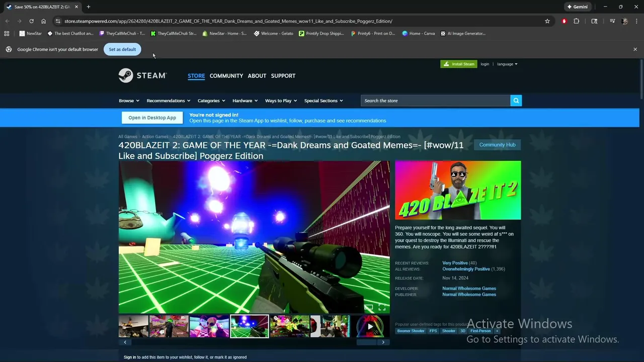The width and height of the screenshot is (644, 362).
Task: Open the Chrome profile avatar
Action: 624,21
